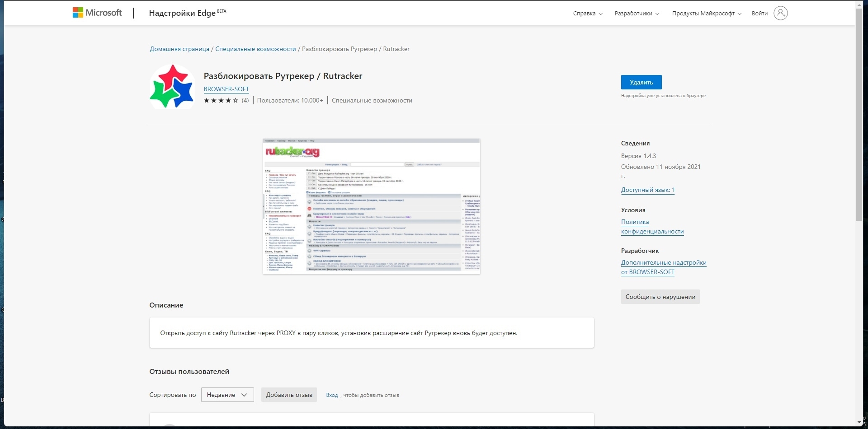Viewport: 868px width, 429px height.
Task: Expand the Разработчики menu
Action: click(x=637, y=14)
